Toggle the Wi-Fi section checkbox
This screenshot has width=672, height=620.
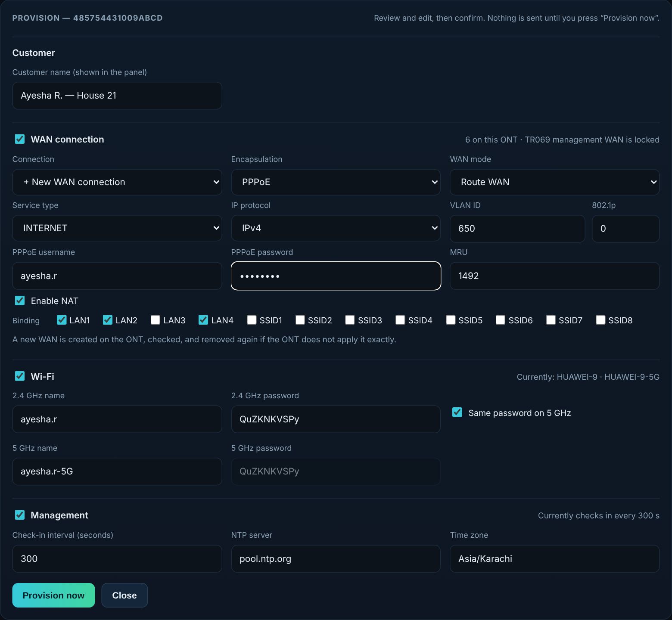20,376
